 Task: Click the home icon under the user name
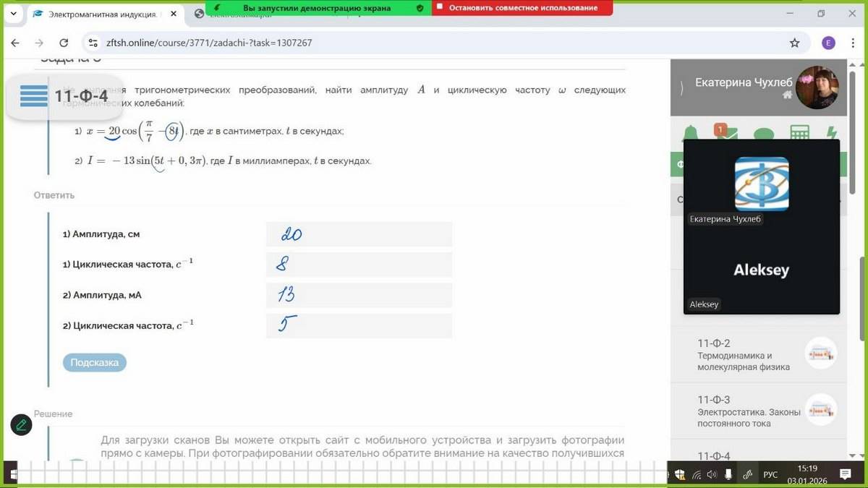pyautogui.click(x=787, y=95)
